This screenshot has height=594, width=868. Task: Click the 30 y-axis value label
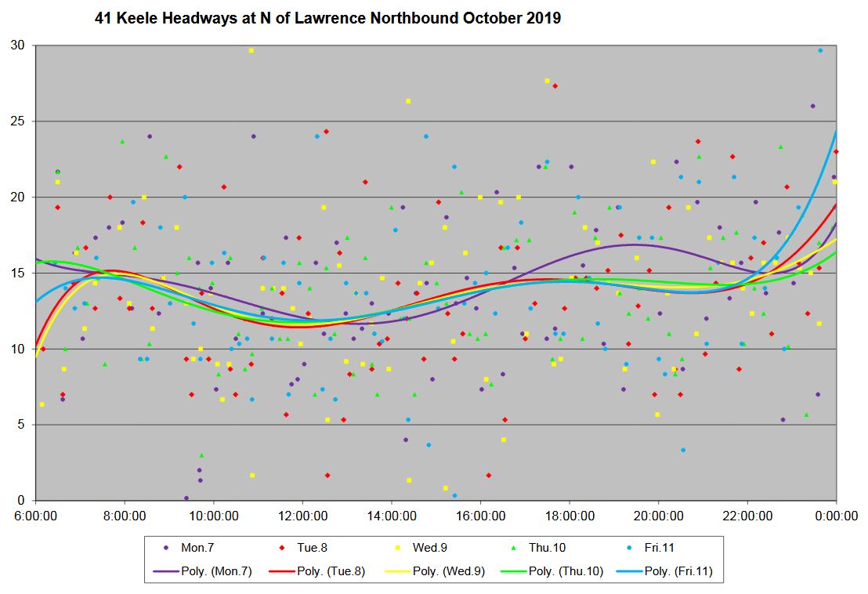coord(17,45)
